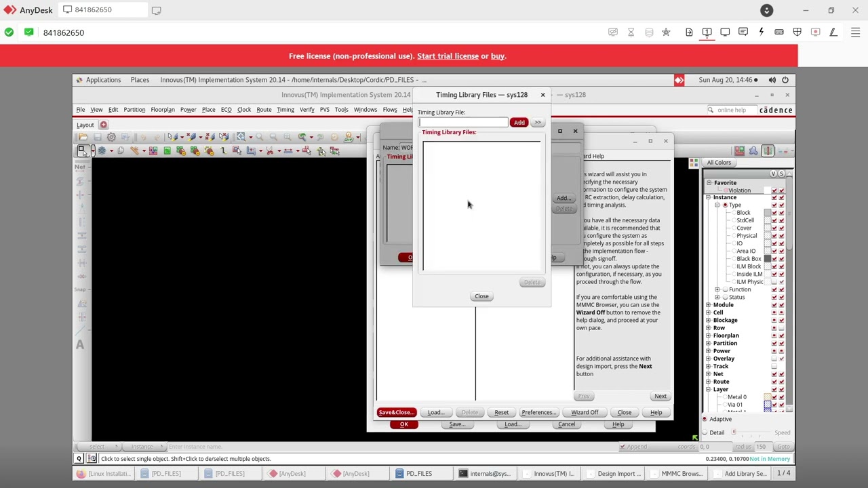Click the Innovus open design folder icon
Image resolution: width=868 pixels, height=488 pixels.
(83, 137)
